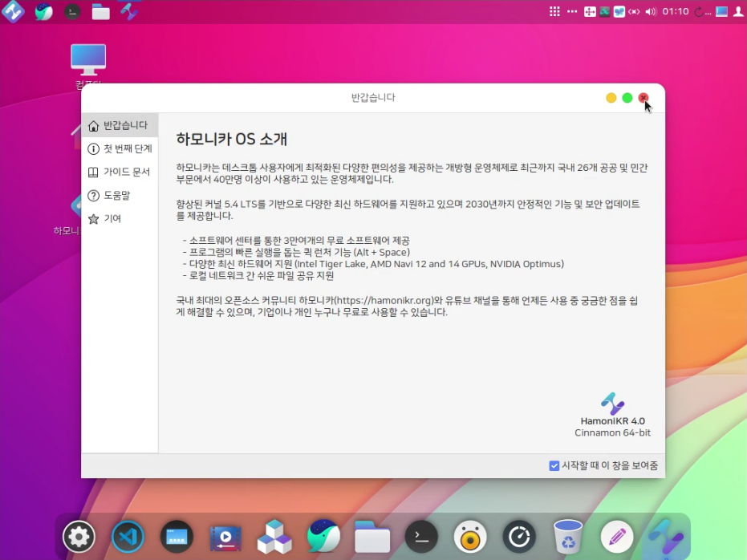Open the HamoniKR menu at top-left

coord(13,12)
